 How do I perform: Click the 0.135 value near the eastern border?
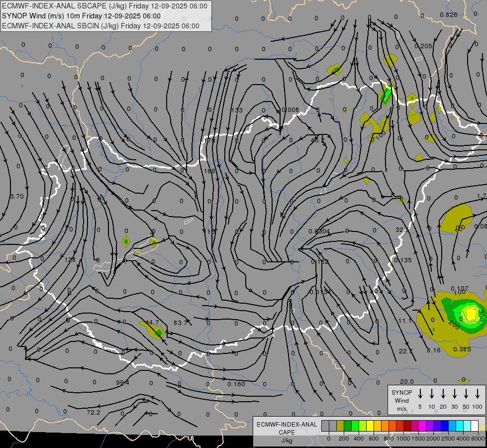pos(403,260)
